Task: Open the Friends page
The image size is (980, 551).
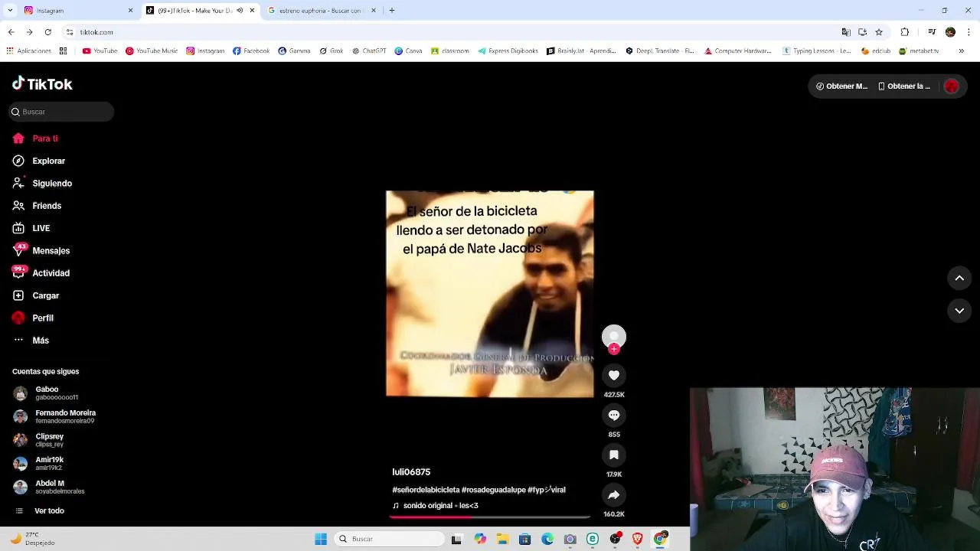Action: tap(37, 206)
